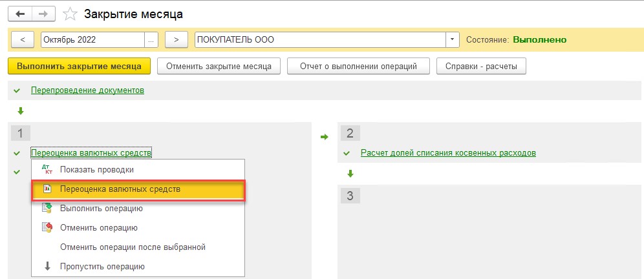Click Отменить закрытие месяца button

point(219,66)
